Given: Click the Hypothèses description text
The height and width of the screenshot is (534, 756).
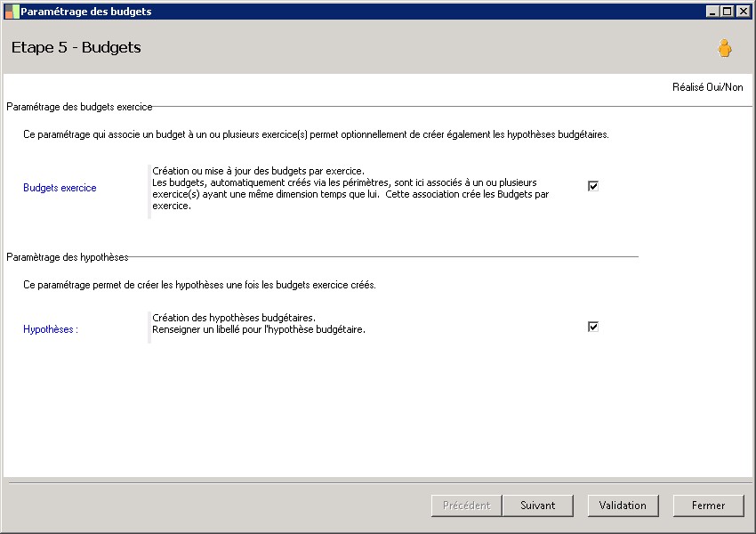Looking at the screenshot, I should coord(258,323).
